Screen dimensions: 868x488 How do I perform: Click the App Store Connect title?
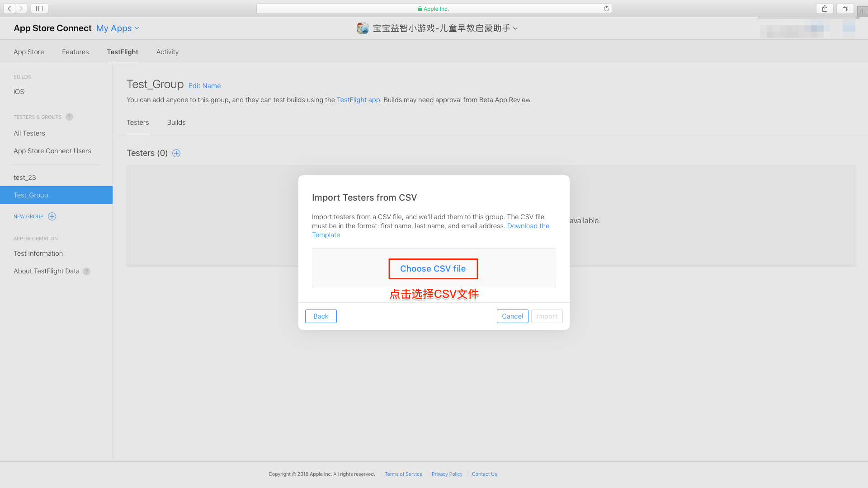[x=52, y=28]
